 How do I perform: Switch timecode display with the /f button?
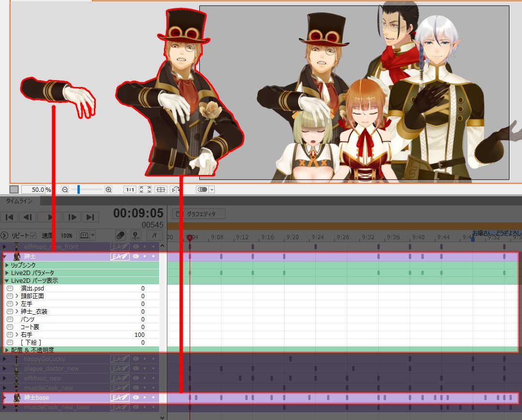point(154,235)
